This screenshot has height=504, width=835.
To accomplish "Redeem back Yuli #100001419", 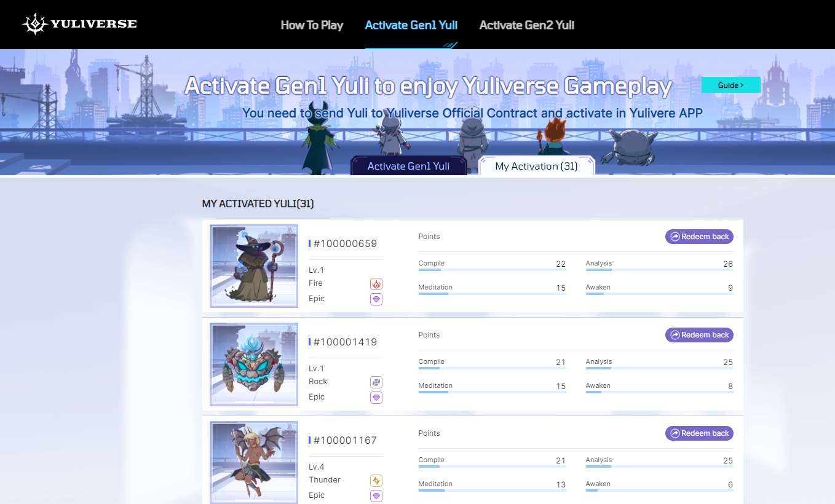I will 699,335.
